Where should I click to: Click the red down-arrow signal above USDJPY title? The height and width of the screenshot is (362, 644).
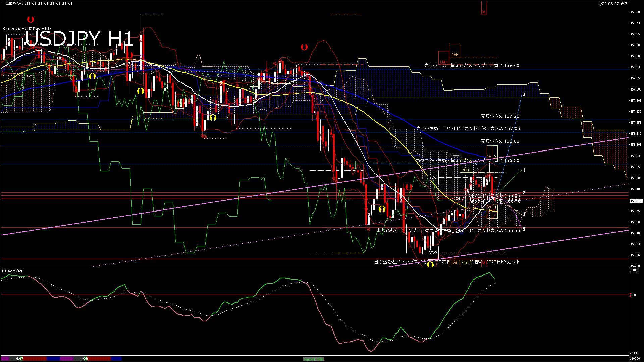[31, 19]
